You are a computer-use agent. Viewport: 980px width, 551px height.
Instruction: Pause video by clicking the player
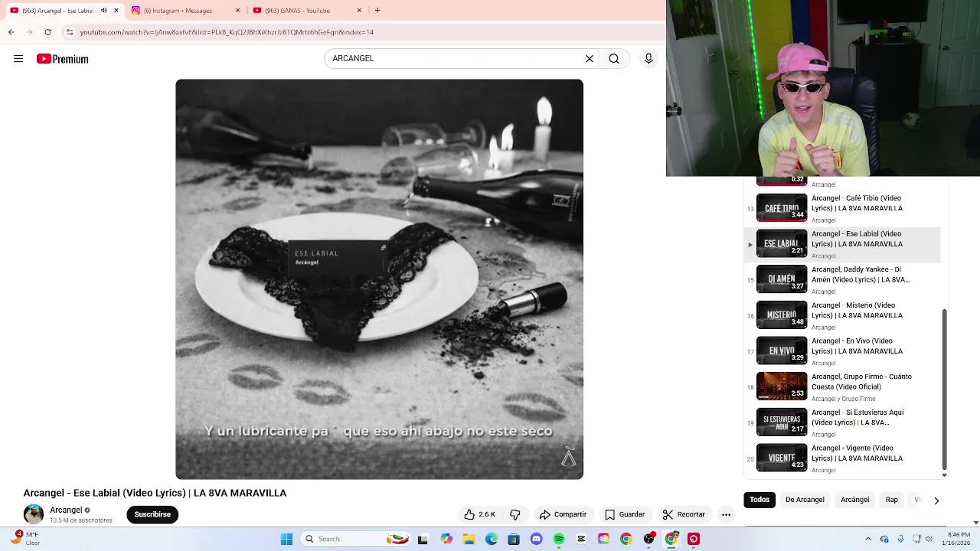pos(379,279)
